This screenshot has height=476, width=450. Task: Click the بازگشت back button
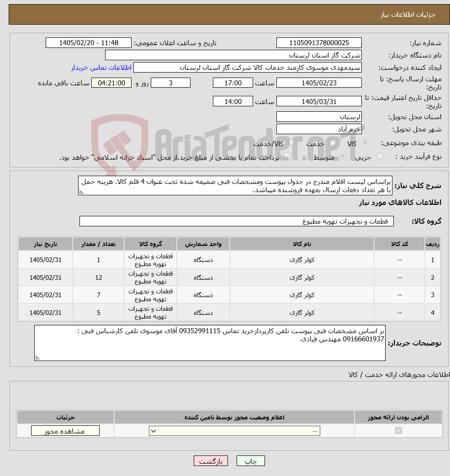click(211, 461)
